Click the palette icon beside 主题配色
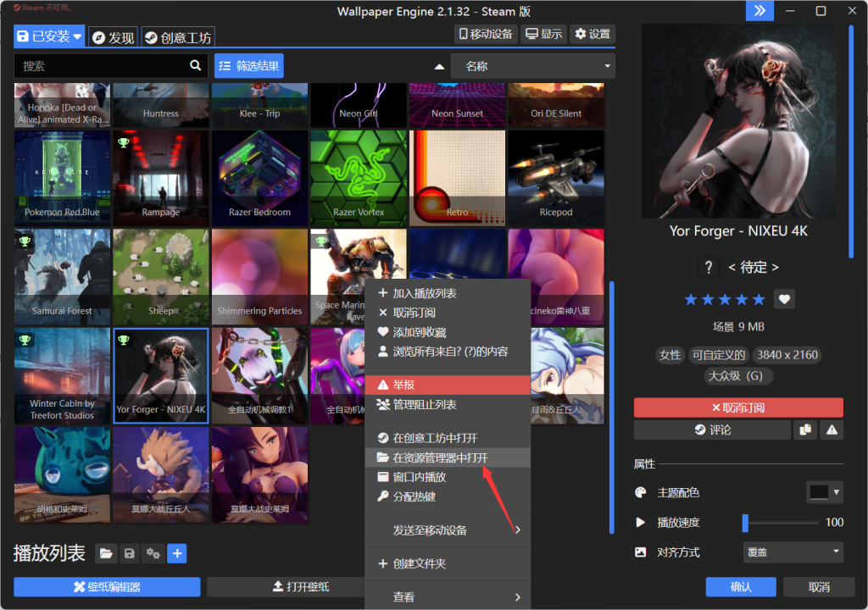Viewport: 868px width, 610px height. pos(641,492)
